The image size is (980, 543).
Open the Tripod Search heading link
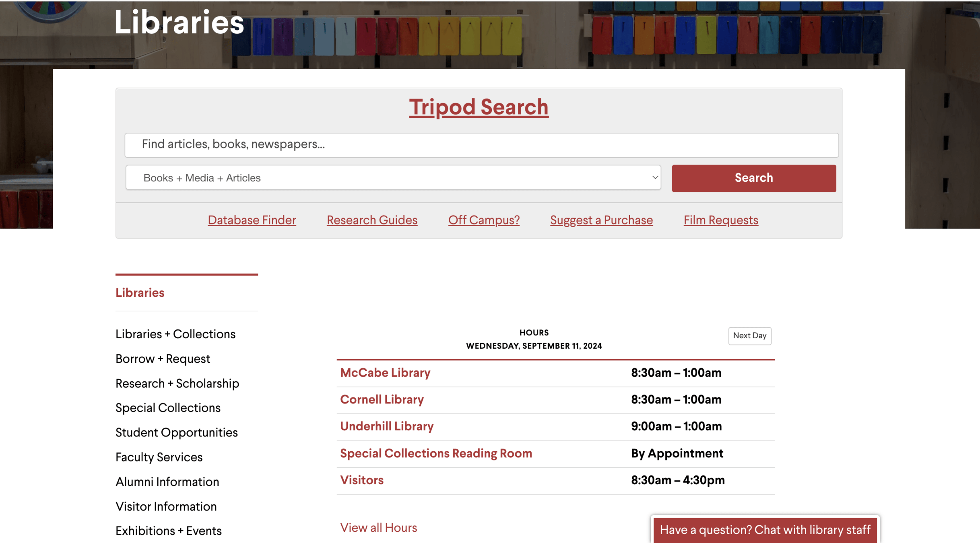point(479,107)
